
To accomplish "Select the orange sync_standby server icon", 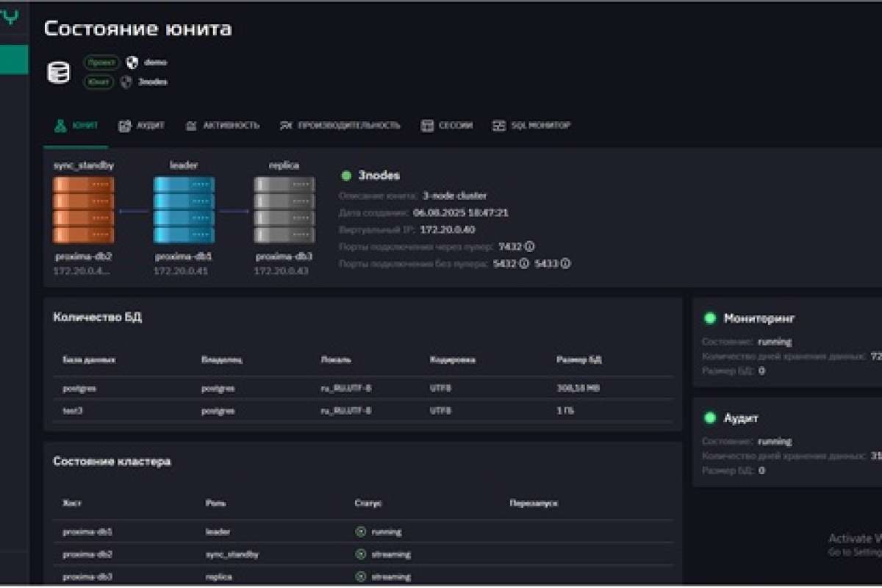I will point(83,210).
